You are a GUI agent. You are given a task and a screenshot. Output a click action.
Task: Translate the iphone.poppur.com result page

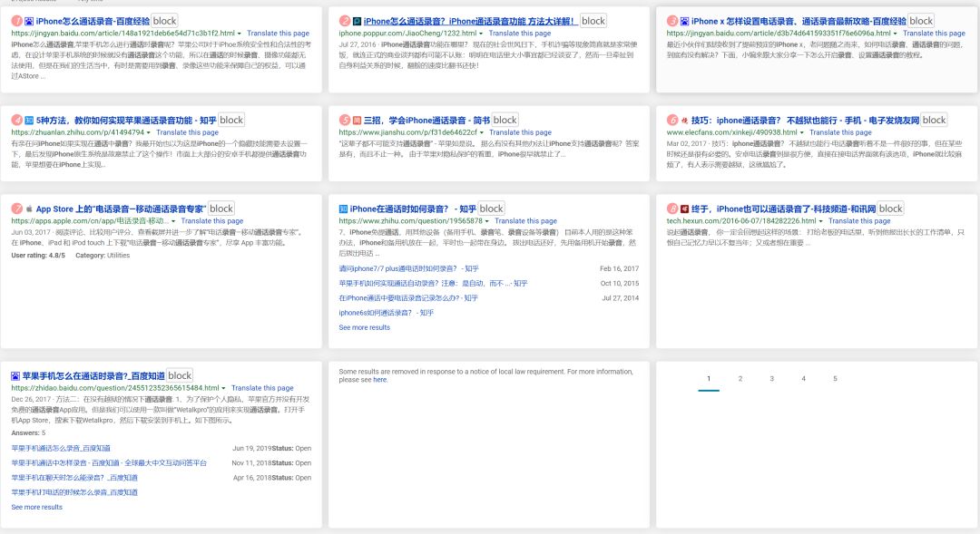pos(520,34)
